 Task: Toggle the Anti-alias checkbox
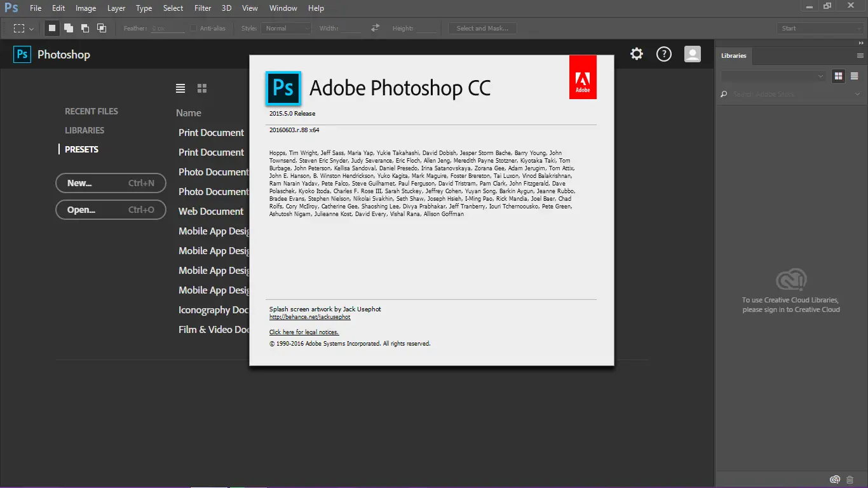[193, 28]
